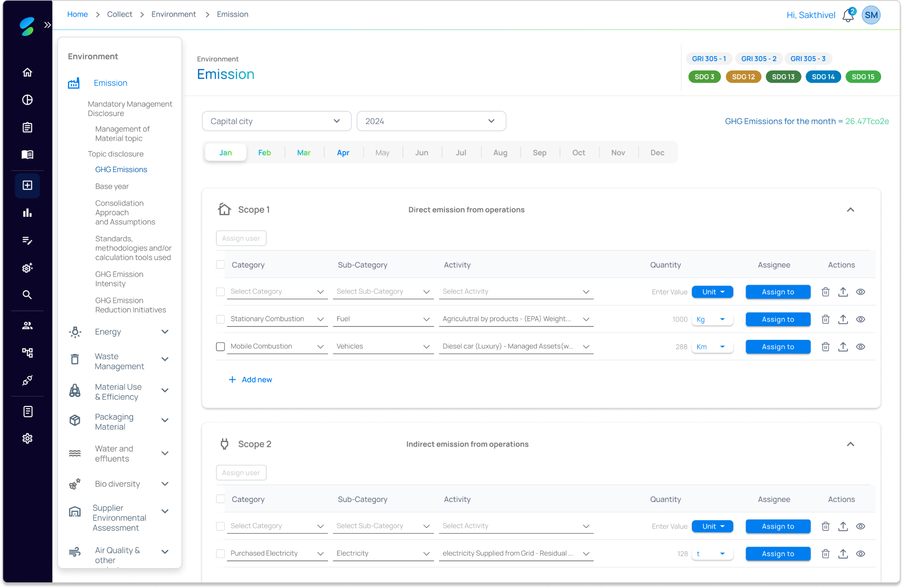The width and height of the screenshot is (903, 588).
Task: Click Assign to for Mobile Combustion
Action: pyautogui.click(x=778, y=347)
